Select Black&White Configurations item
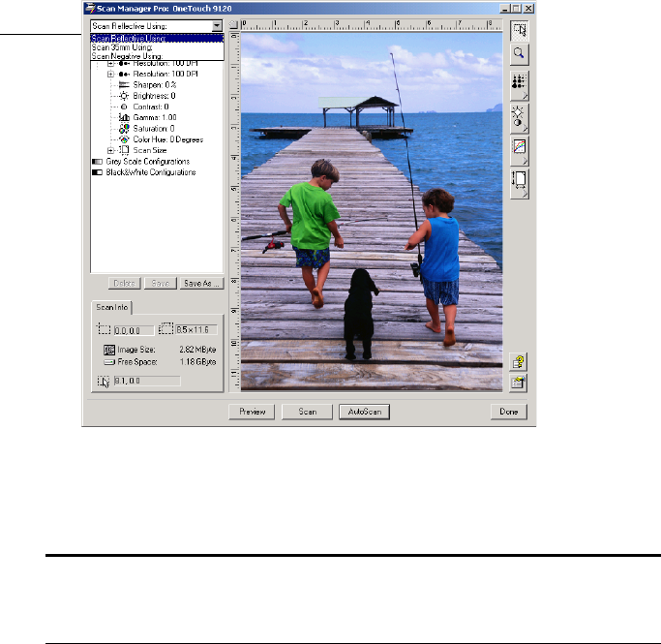Image resolution: width=661 pixels, height=644 pixels. (x=151, y=172)
